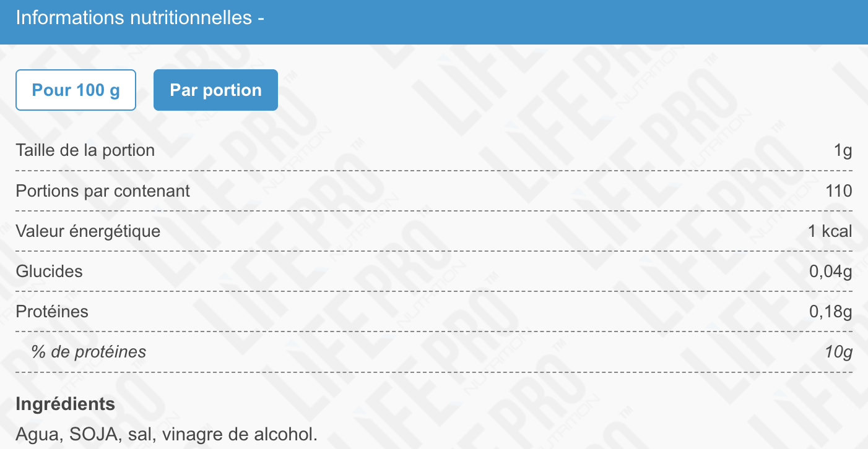
Task: Select the 1g portion size value
Action: tap(843, 150)
